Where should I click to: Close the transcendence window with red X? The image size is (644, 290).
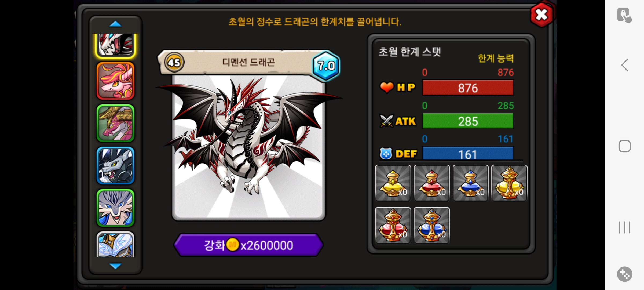click(x=541, y=15)
